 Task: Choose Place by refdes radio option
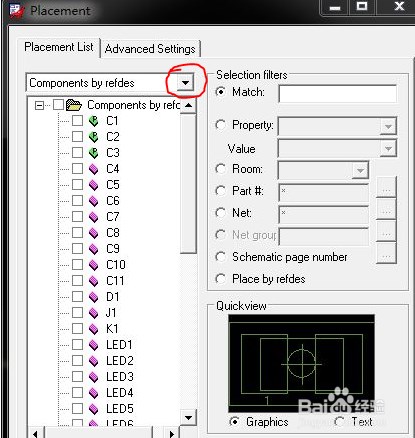tap(220, 279)
